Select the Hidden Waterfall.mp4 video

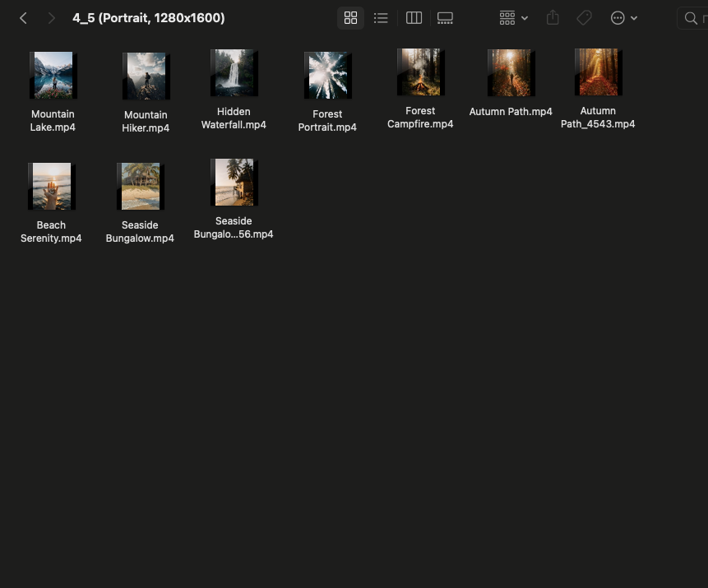click(234, 73)
